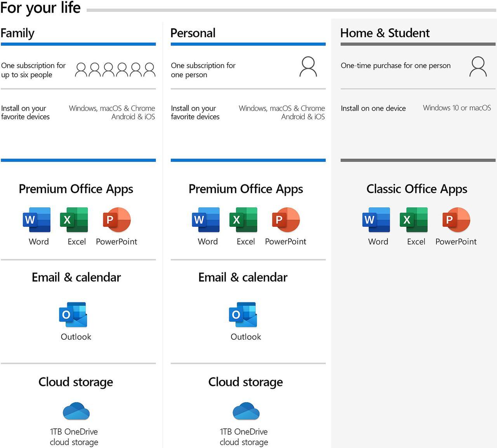The width and height of the screenshot is (497, 448).
Task: Click the Outlook icon in Family column
Action: point(73,314)
